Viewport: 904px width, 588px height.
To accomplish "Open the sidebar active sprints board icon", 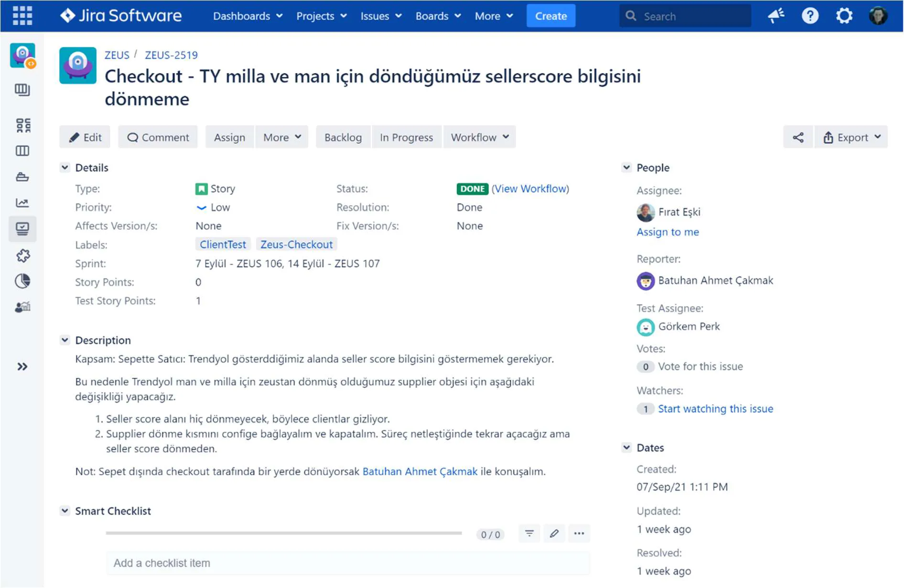I will pos(22,151).
